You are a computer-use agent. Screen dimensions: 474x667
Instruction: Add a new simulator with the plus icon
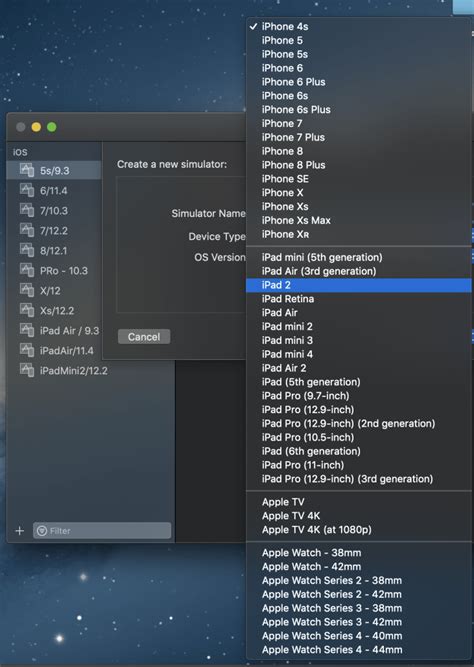tap(20, 530)
